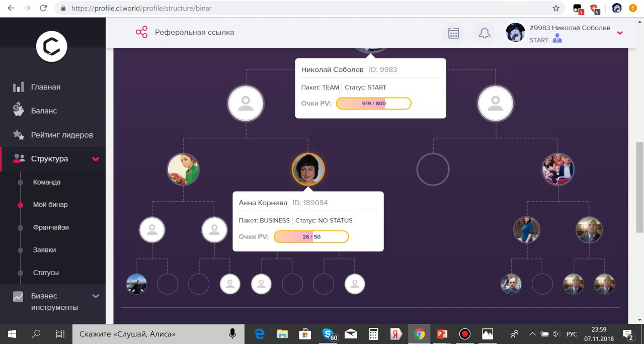Screen dimensions: 644x344
Task: Click Николай Соболев's PV progress bar 519 / 800
Action: coord(374,103)
